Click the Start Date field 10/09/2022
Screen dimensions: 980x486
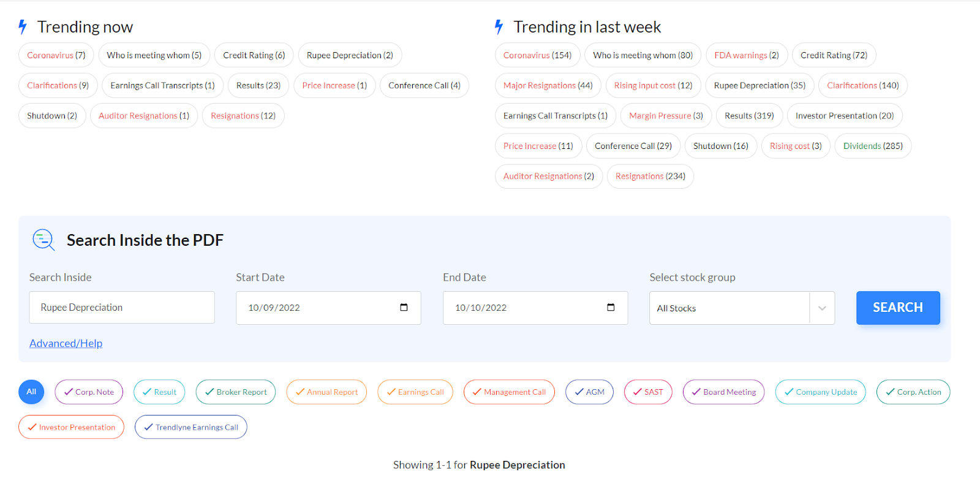click(x=328, y=308)
